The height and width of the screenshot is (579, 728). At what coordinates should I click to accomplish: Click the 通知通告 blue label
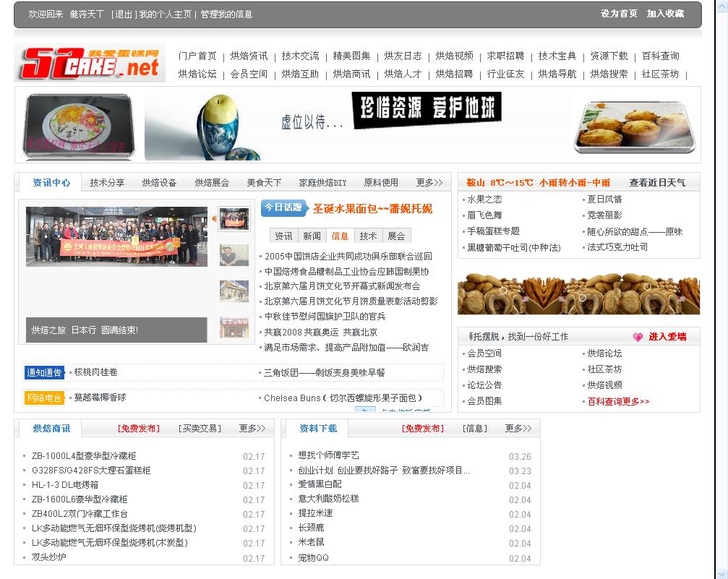click(x=45, y=372)
